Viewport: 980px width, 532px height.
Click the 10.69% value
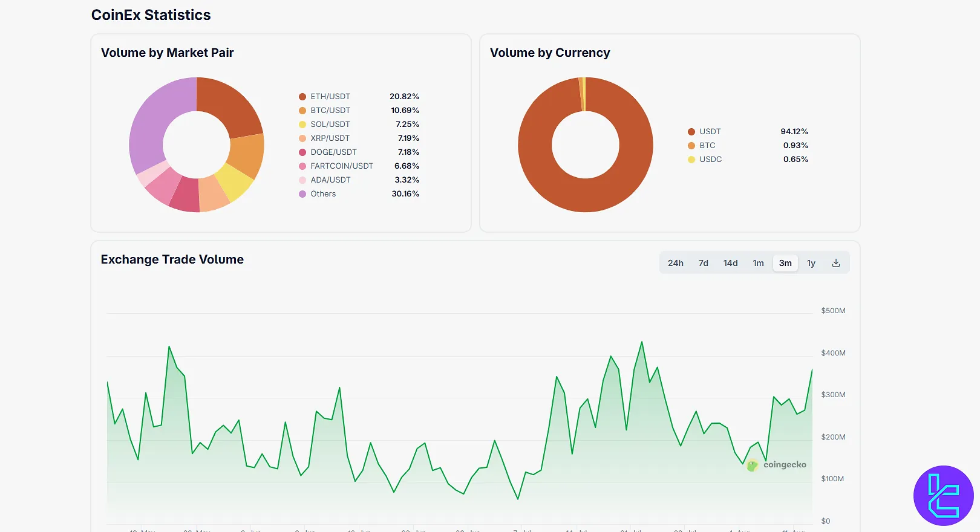(405, 111)
